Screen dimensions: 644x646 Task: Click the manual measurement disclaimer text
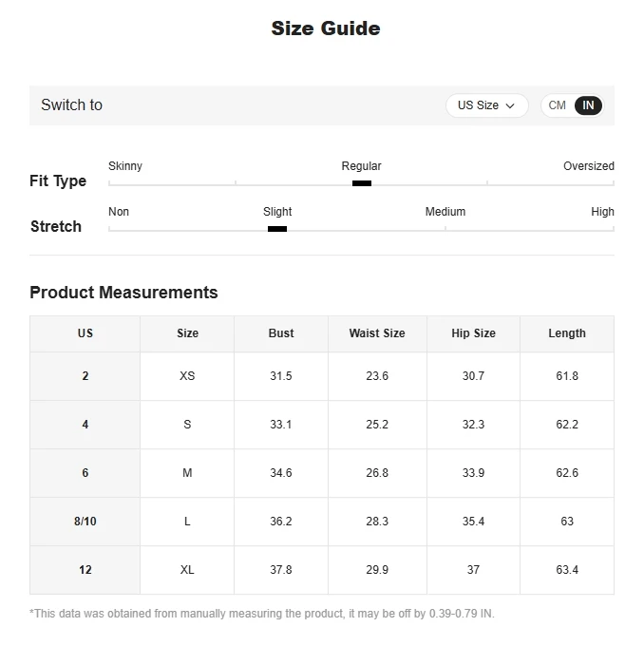pyautogui.click(x=262, y=614)
